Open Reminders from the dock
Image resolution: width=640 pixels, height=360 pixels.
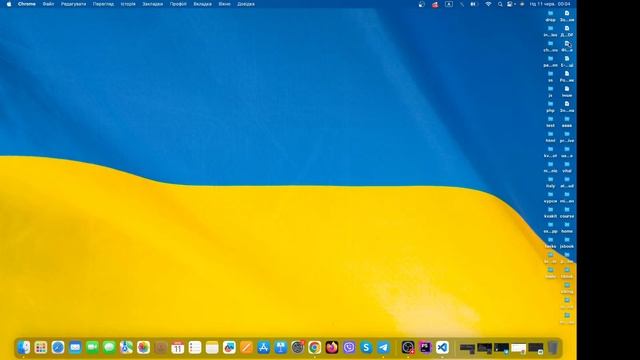[x=195, y=347]
